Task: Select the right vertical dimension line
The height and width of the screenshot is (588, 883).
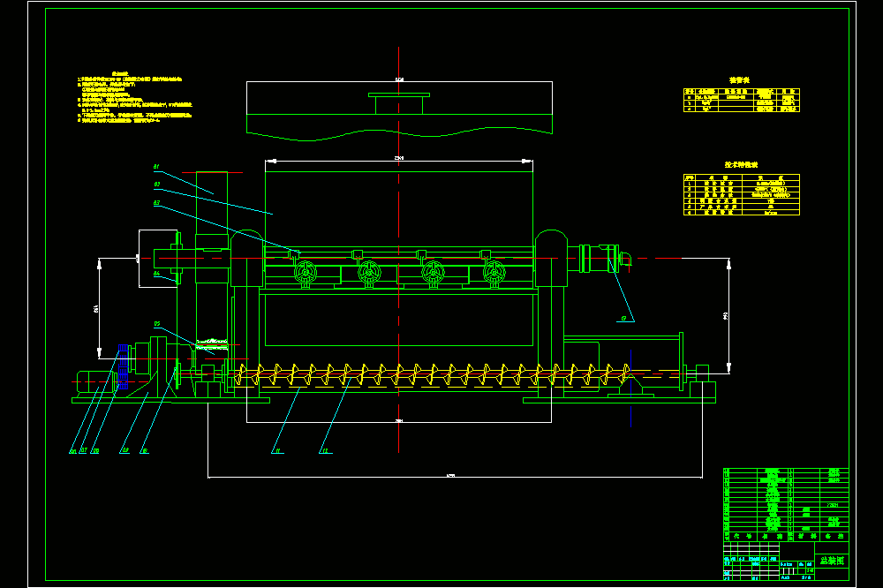Action: click(x=728, y=315)
